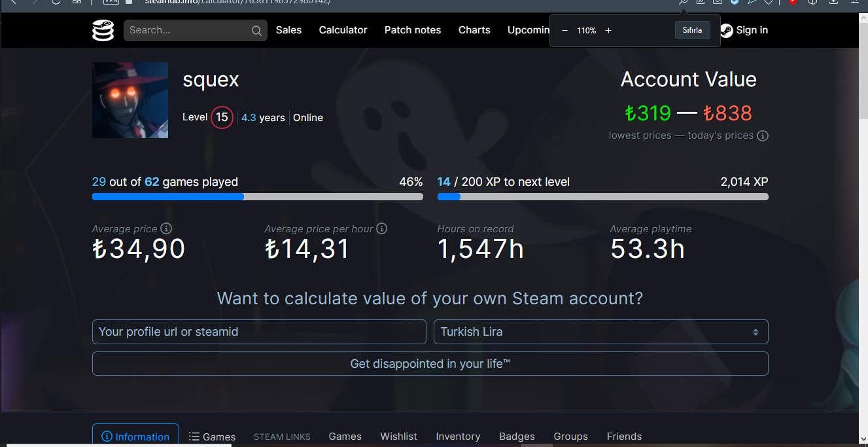Switch to the Games list tab
The width and height of the screenshot is (868, 447).
click(212, 437)
